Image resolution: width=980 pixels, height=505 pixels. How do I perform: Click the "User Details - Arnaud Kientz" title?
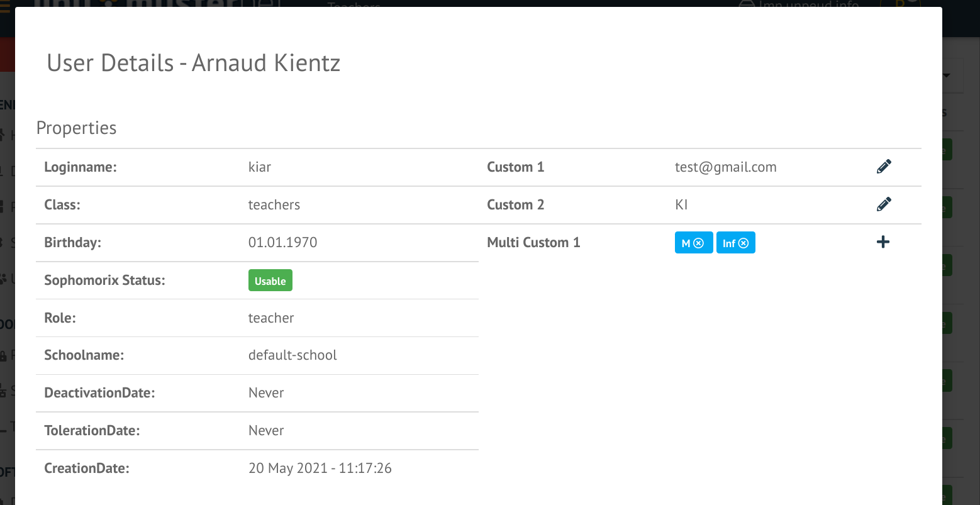point(193,63)
